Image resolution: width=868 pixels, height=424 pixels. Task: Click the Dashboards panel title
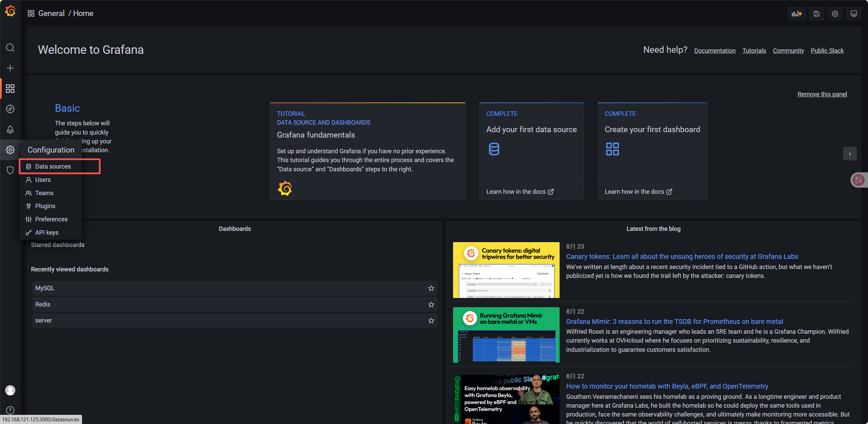click(x=235, y=229)
